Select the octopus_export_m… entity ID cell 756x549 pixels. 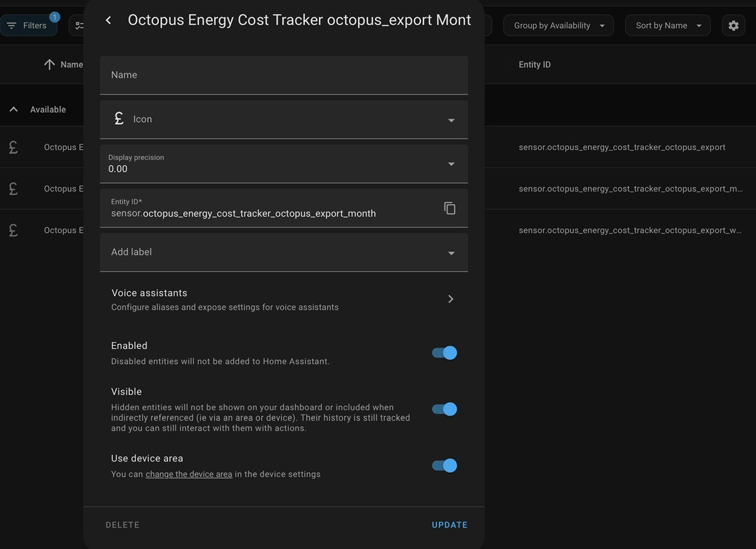(631, 189)
